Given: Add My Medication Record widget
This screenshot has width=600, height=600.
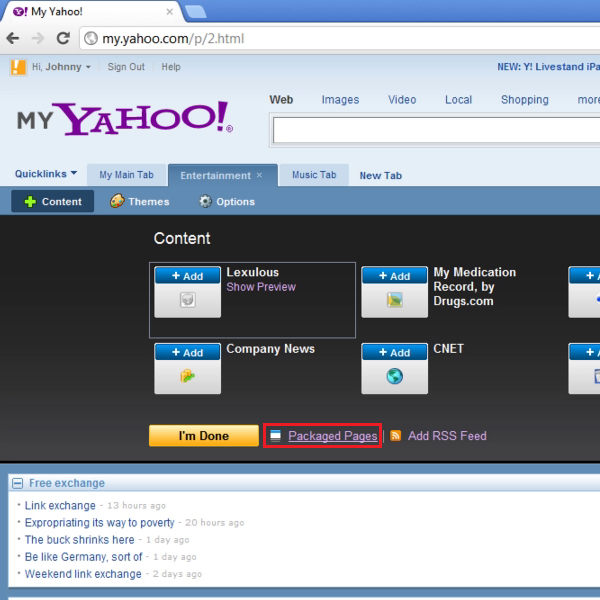Looking at the screenshot, I should [x=395, y=276].
